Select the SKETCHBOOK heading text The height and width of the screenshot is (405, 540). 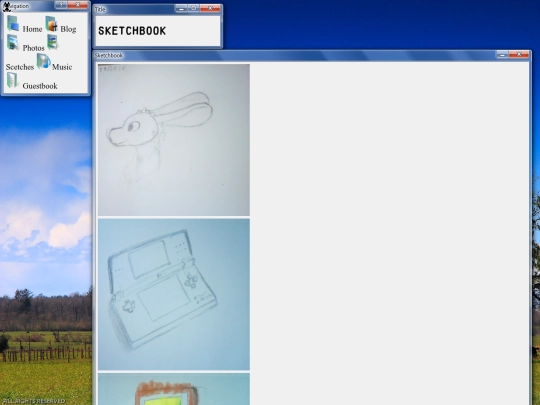132,31
